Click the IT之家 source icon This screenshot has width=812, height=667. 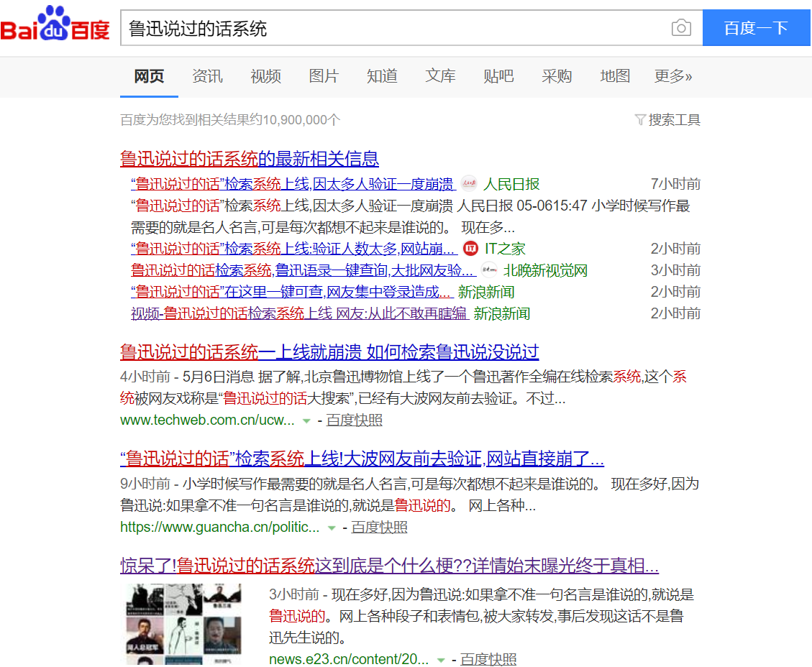(470, 249)
